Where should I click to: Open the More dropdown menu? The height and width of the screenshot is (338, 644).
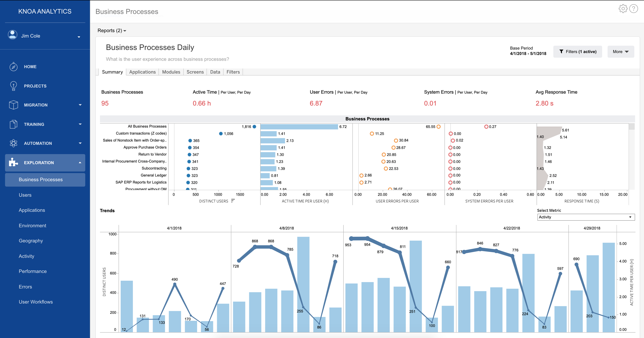[x=621, y=52]
